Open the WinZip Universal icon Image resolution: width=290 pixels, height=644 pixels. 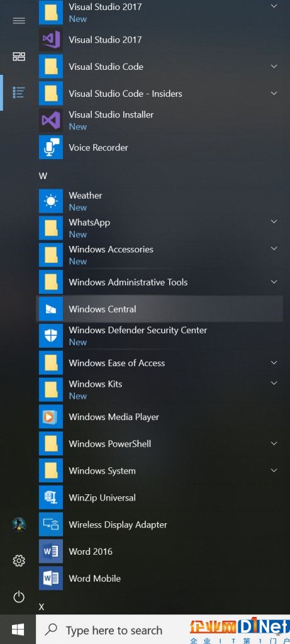(51, 497)
